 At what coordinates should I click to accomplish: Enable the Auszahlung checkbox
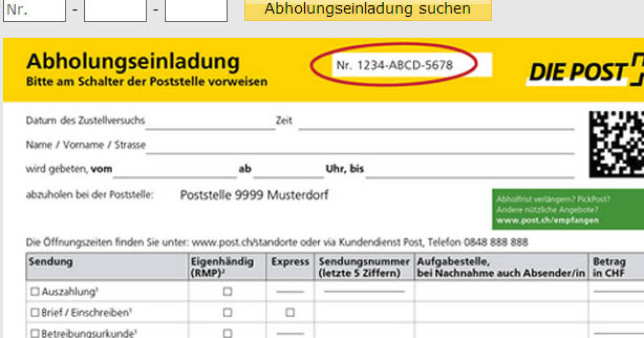click(x=34, y=292)
